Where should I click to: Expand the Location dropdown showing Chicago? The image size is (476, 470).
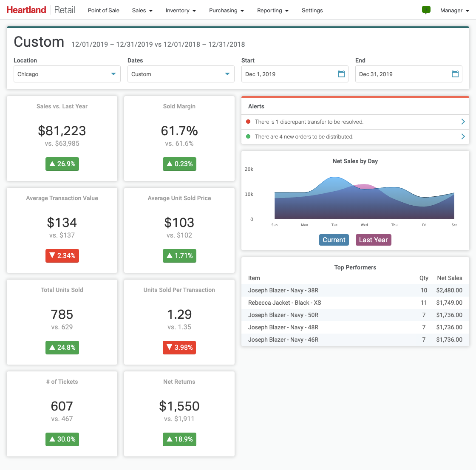(67, 74)
